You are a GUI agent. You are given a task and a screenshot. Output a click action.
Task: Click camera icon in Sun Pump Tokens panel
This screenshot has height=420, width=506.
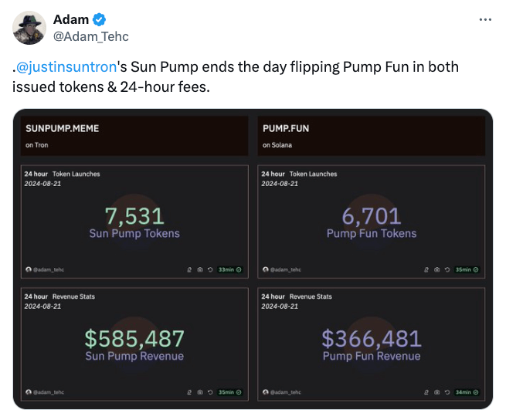(x=199, y=269)
